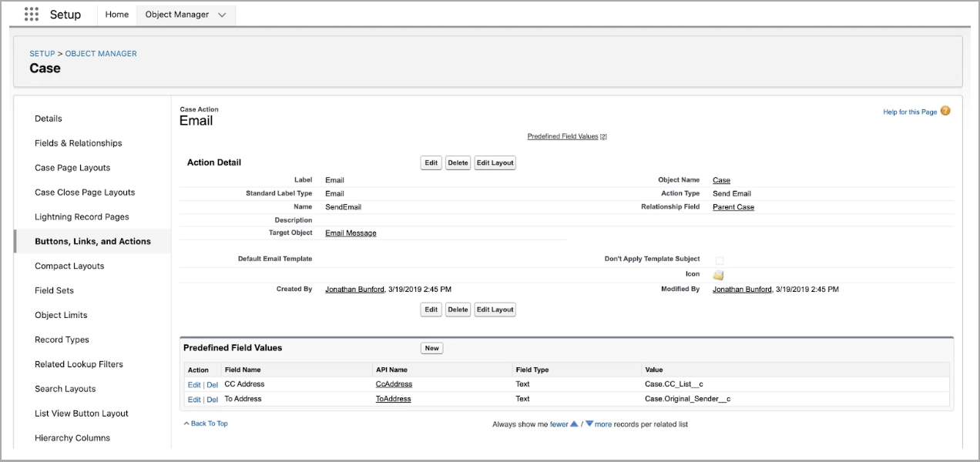This screenshot has width=980, height=462.
Task: Click the Back To Top caret icon
Action: (186, 423)
